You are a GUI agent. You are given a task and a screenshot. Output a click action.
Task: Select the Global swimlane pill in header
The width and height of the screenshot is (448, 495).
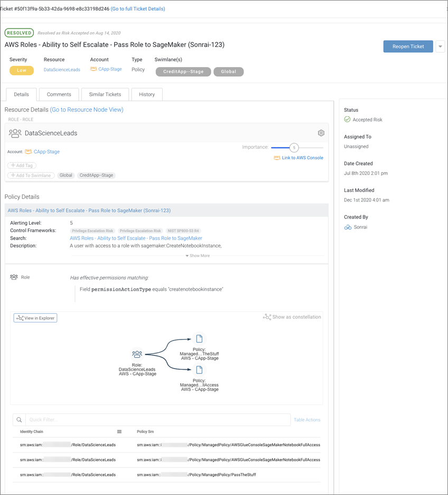tap(229, 72)
